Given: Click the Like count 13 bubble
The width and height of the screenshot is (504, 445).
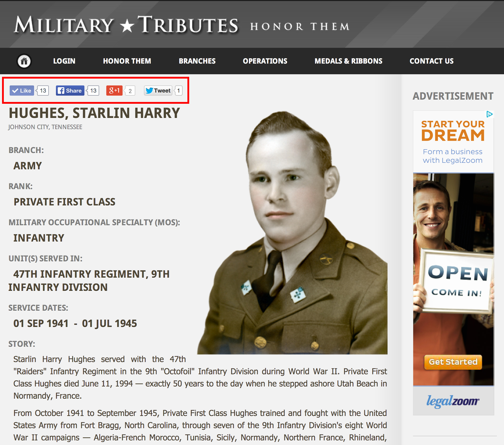Looking at the screenshot, I should coord(43,91).
